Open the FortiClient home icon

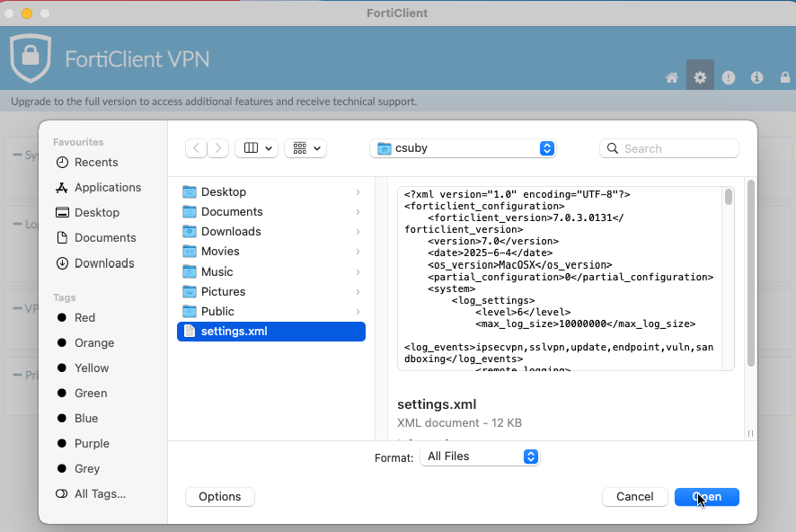coord(672,77)
